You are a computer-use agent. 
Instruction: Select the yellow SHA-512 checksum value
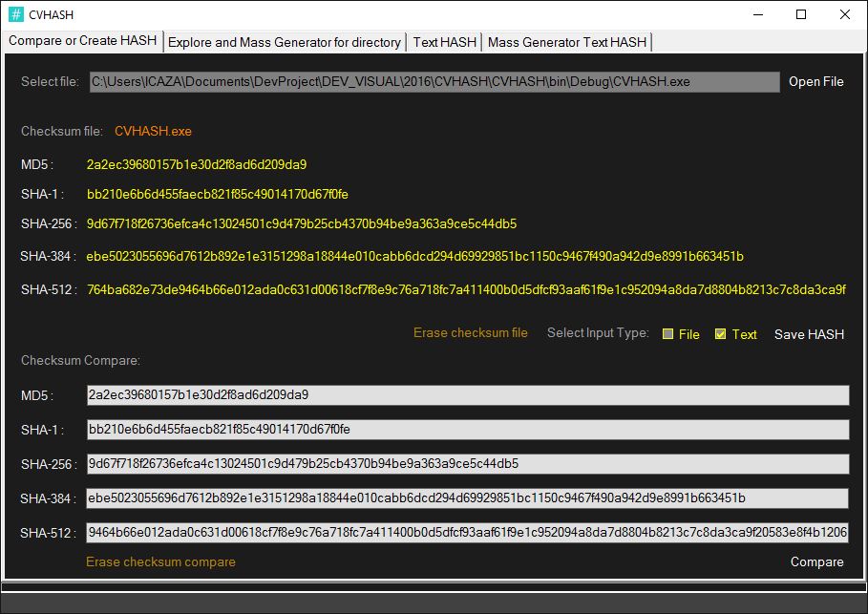pyautogui.click(x=466, y=289)
